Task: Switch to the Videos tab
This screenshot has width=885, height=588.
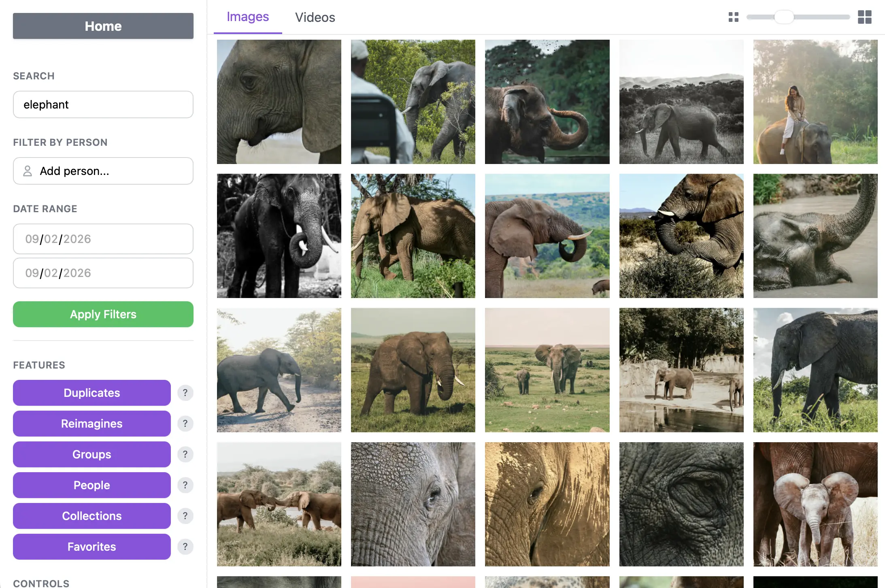Action: [x=315, y=17]
